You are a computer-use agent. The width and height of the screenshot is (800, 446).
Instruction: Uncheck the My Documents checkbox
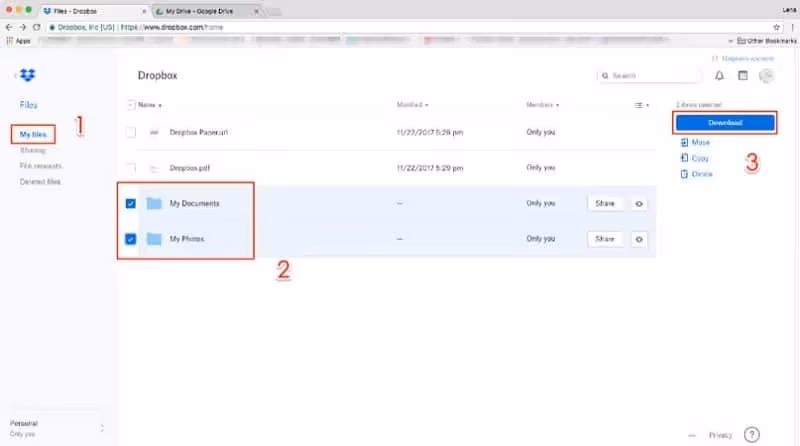coord(132,203)
